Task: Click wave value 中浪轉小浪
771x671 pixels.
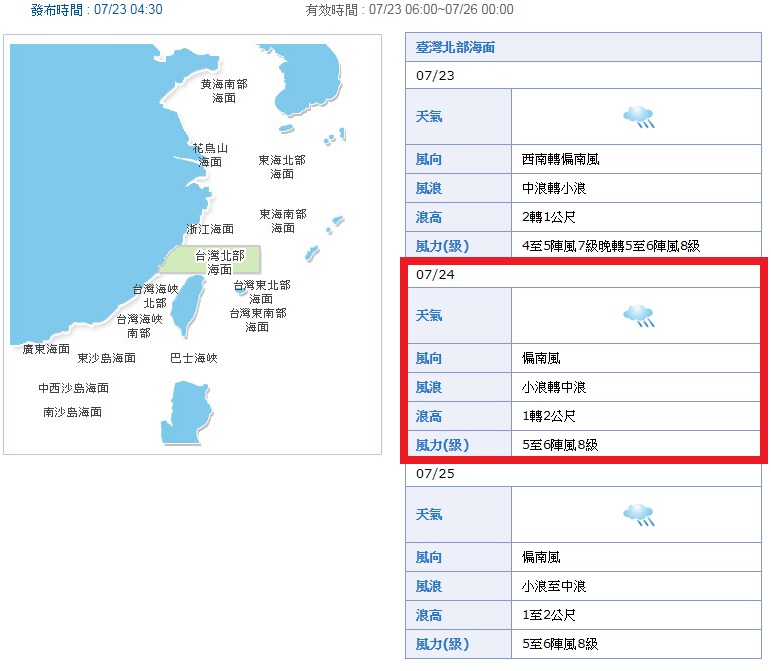Action: [554, 188]
